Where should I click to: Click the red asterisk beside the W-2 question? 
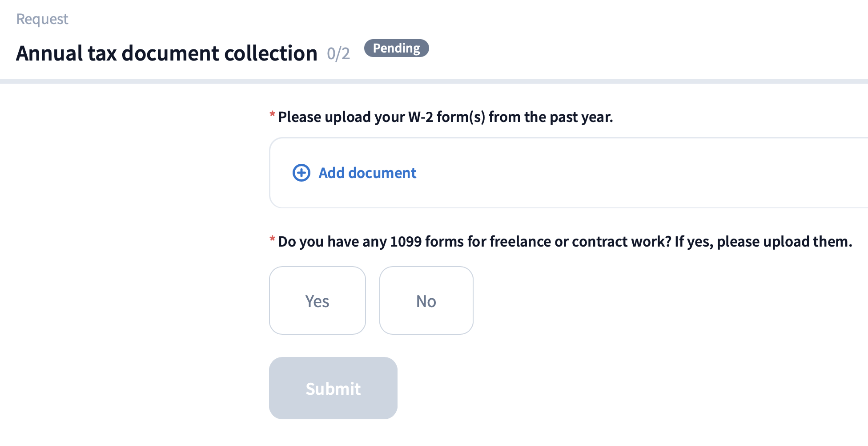click(x=272, y=115)
